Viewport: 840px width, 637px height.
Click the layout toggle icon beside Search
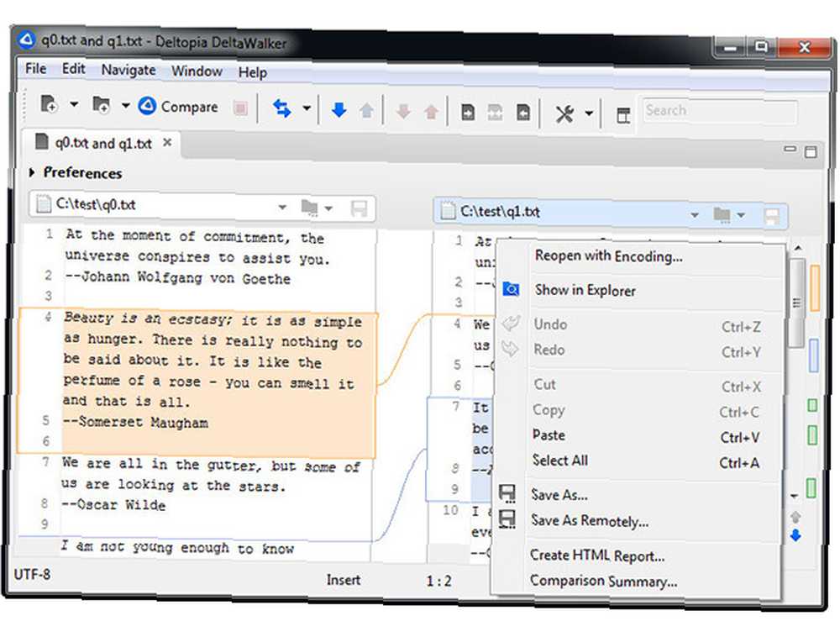coord(623,115)
